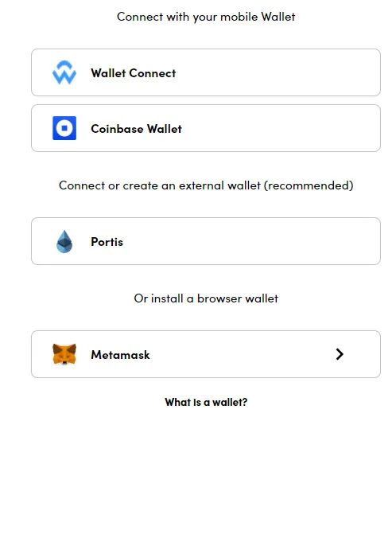The width and height of the screenshot is (392, 542).
Task: Select the "Wallet Connect" text label
Action: [x=134, y=73]
